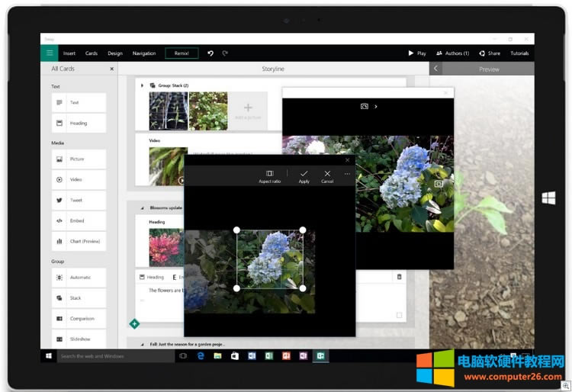
Task: Collapse the Blossoms update section
Action: coord(141,207)
